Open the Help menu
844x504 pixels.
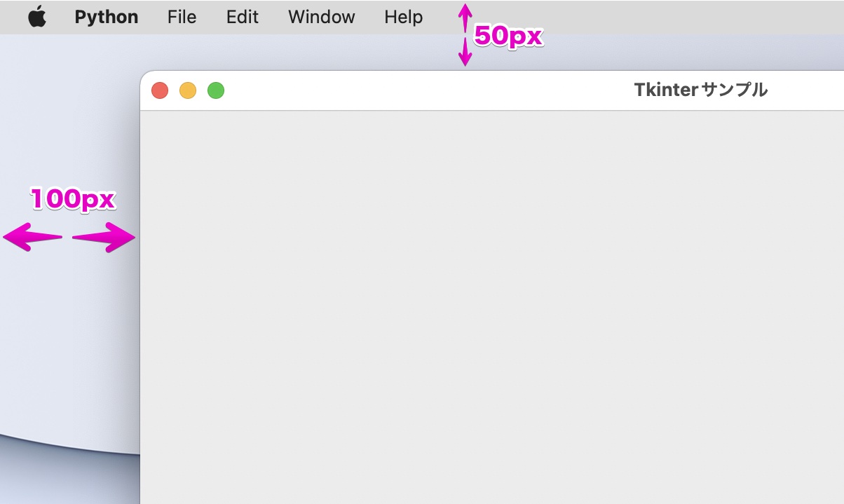click(x=402, y=16)
